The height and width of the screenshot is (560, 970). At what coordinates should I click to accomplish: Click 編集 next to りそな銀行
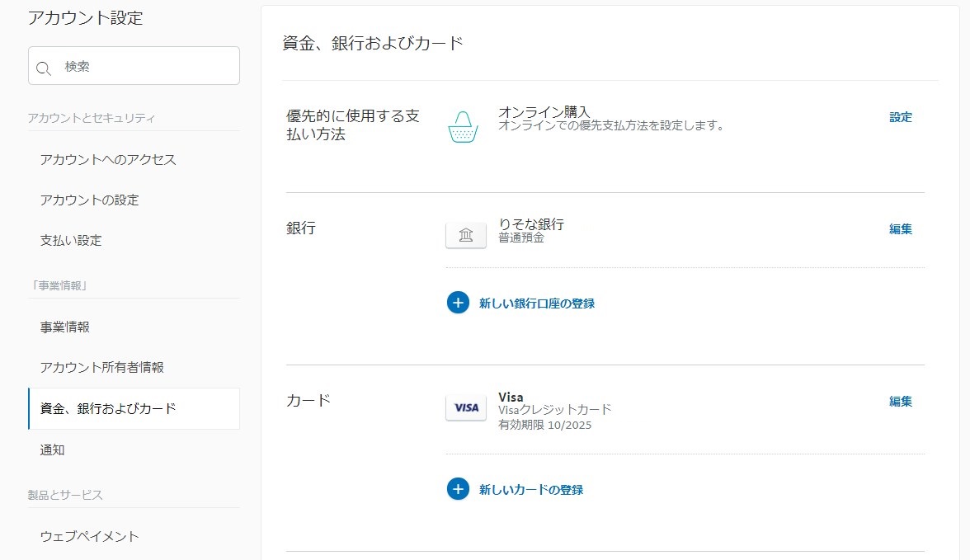click(x=901, y=229)
